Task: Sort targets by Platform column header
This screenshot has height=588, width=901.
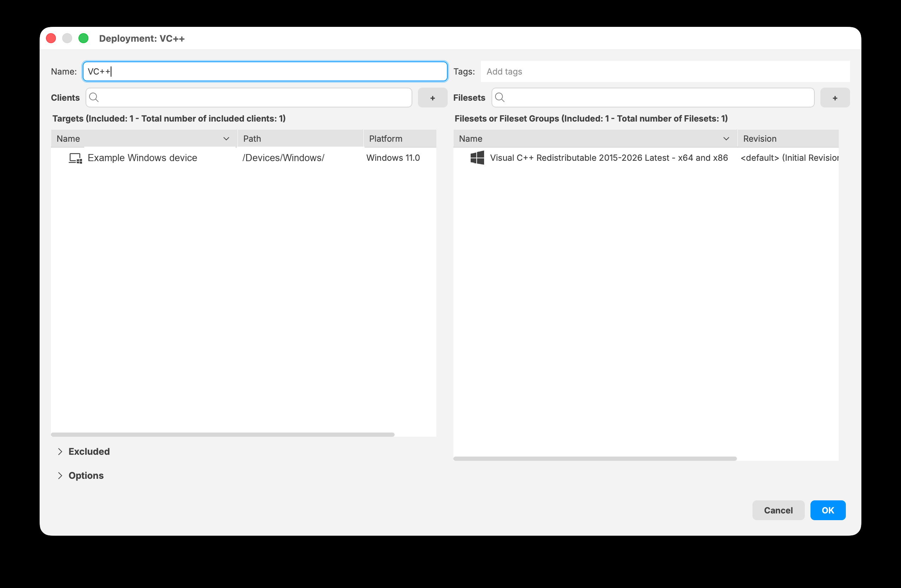Action: pos(400,139)
